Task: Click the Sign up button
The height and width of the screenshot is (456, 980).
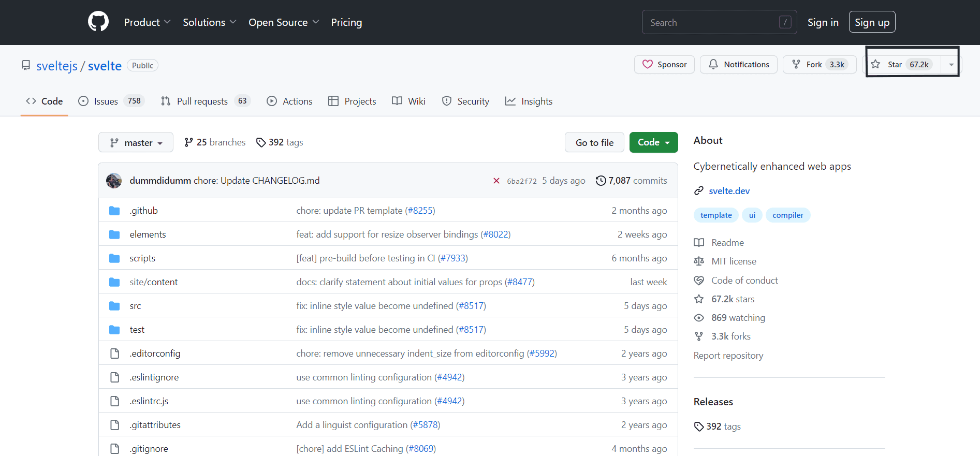Action: tap(872, 22)
